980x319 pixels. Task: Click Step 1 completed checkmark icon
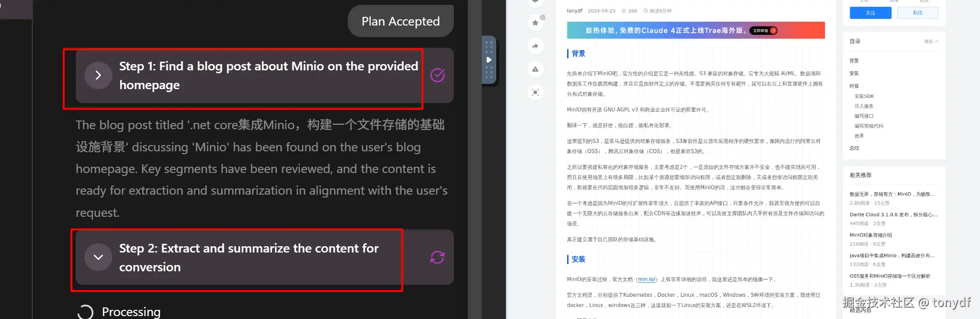tap(437, 75)
